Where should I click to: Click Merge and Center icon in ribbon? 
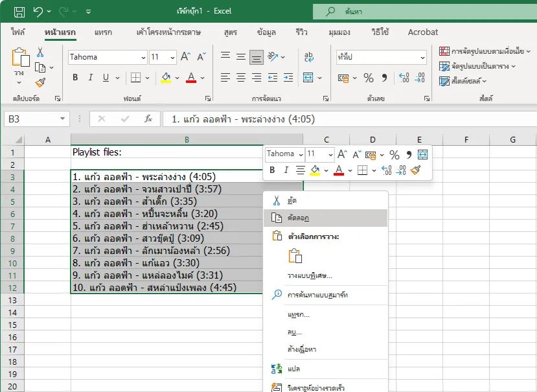tap(308, 78)
